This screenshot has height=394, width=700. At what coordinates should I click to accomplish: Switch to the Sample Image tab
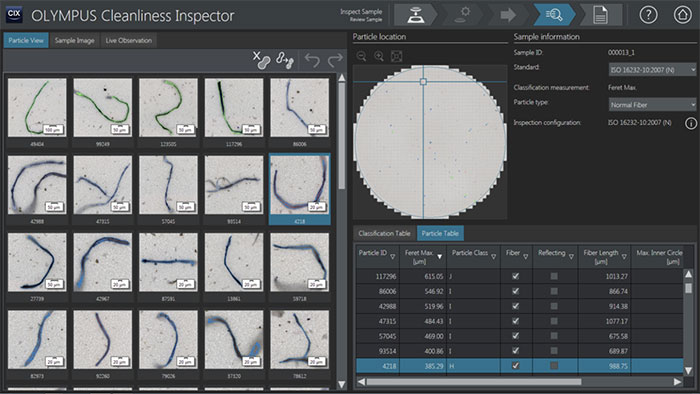[75, 40]
